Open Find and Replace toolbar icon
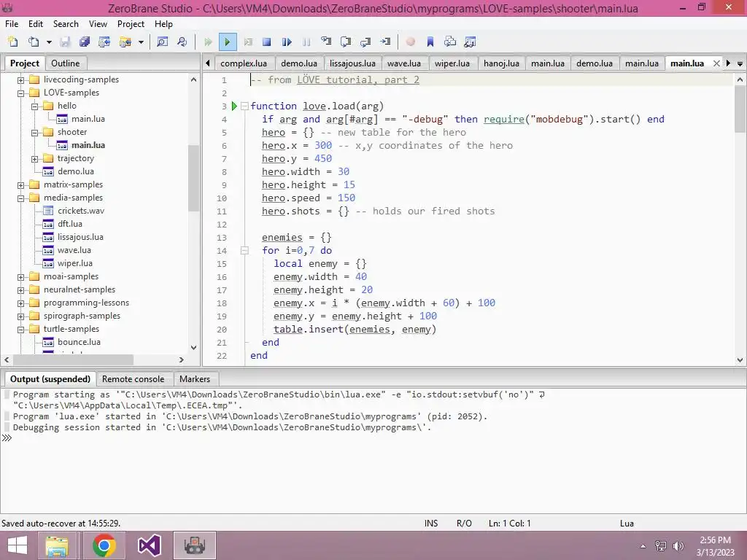Viewport: 747px width, 560px height. point(182,42)
